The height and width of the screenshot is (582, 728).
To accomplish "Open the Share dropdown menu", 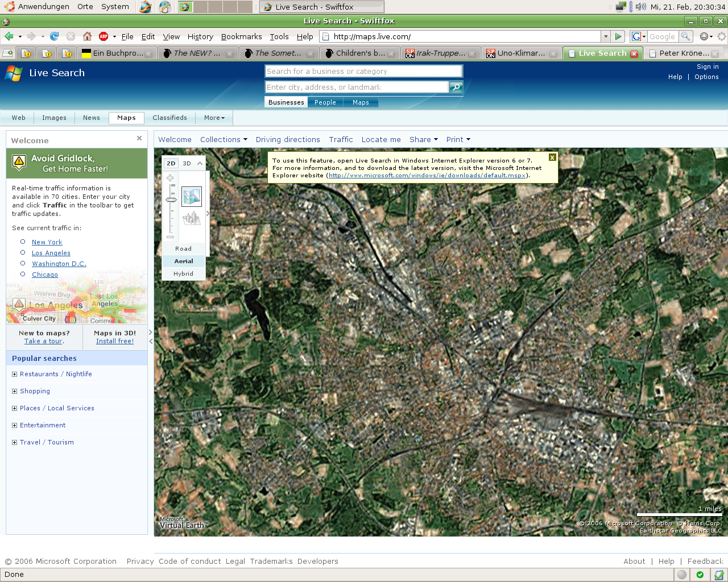I will click(x=424, y=139).
